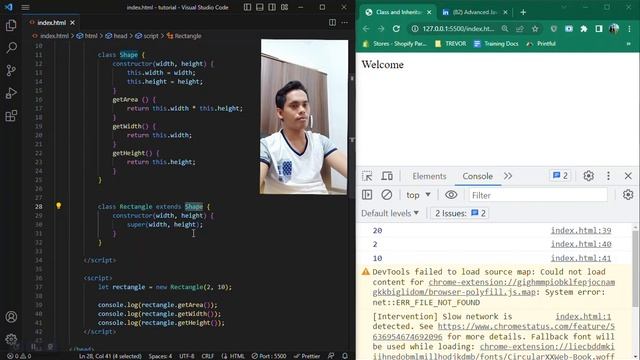Click Split Editor icon in VS Code
This screenshot has width=640, height=360.
(332, 22)
